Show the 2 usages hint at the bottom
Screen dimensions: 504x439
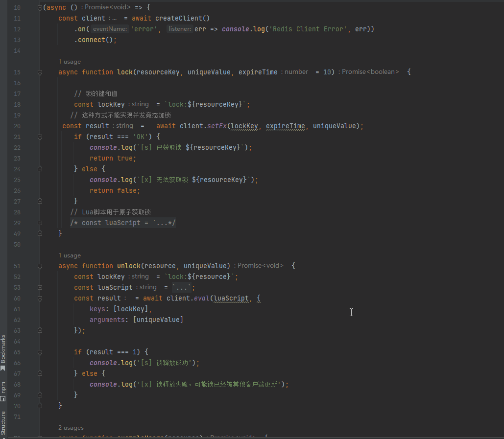(x=71, y=428)
